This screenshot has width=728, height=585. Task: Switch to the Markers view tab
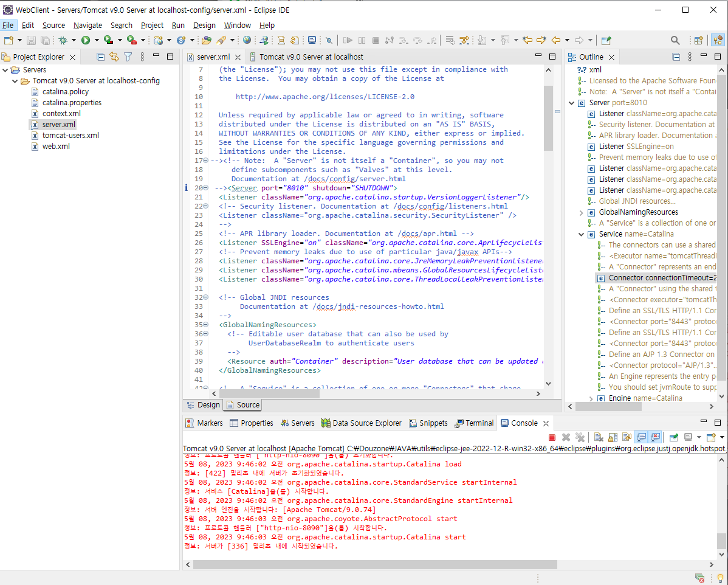tap(204, 423)
